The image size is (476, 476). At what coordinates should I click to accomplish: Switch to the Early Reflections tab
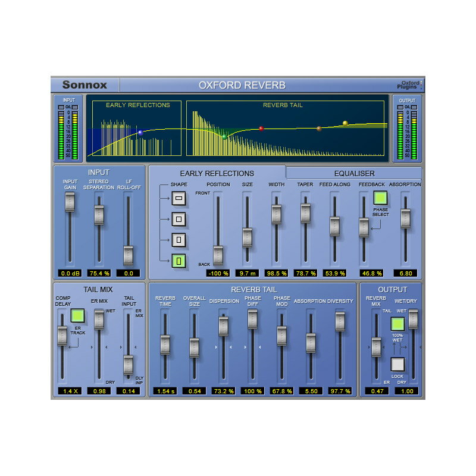click(x=217, y=173)
